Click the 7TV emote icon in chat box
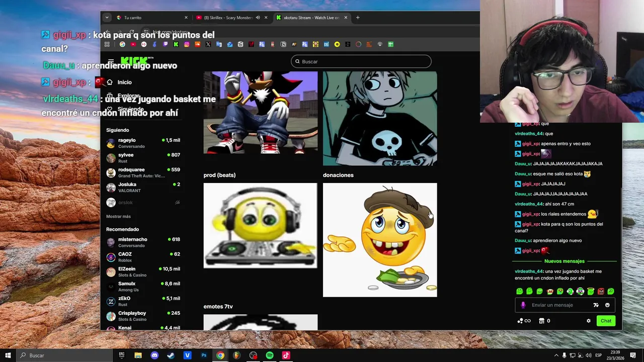644x362 pixels. point(596,305)
